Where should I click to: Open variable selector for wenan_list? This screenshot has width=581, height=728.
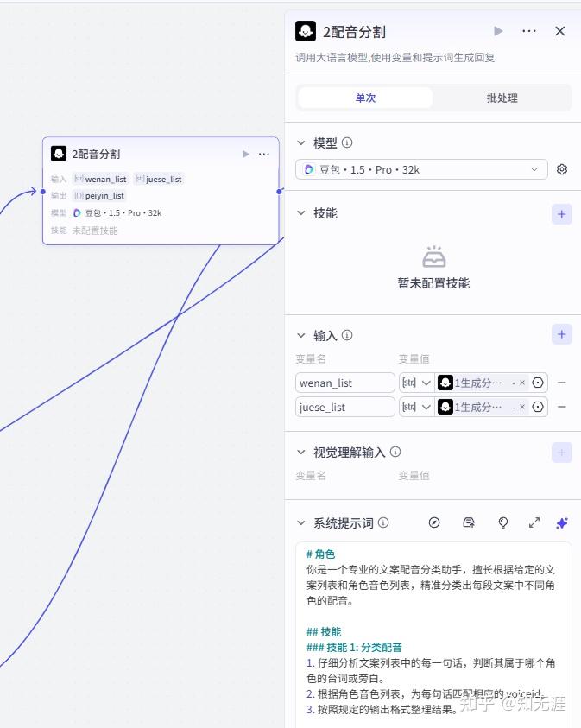538,383
